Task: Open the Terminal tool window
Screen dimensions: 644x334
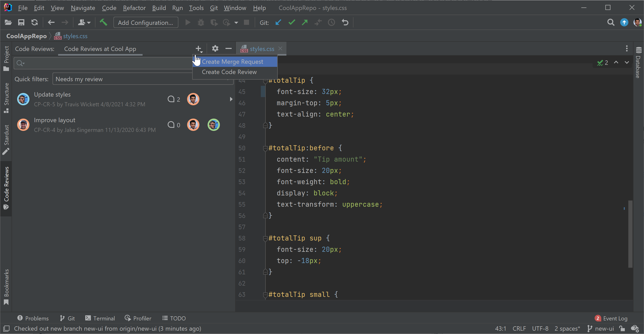Action: 100,318
